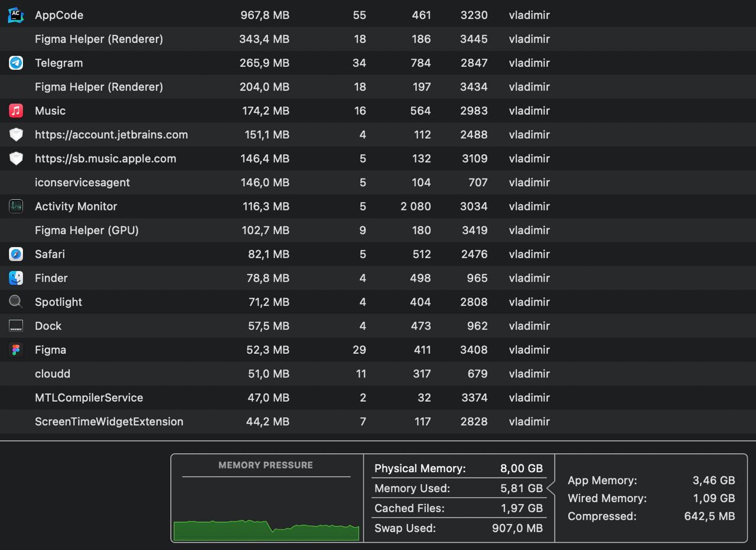Image resolution: width=756 pixels, height=550 pixels.
Task: Click the Dock process icon
Action: coord(16,326)
